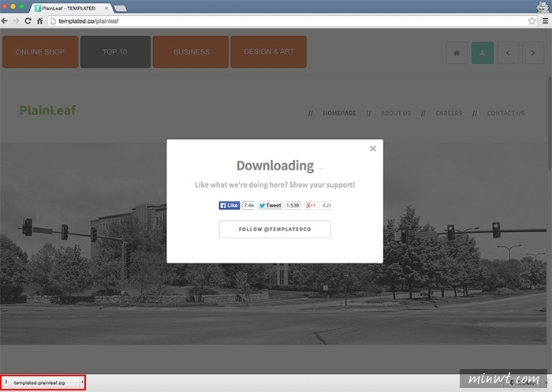Go to the browser home icon
The image size is (552, 392).
coord(39,21)
